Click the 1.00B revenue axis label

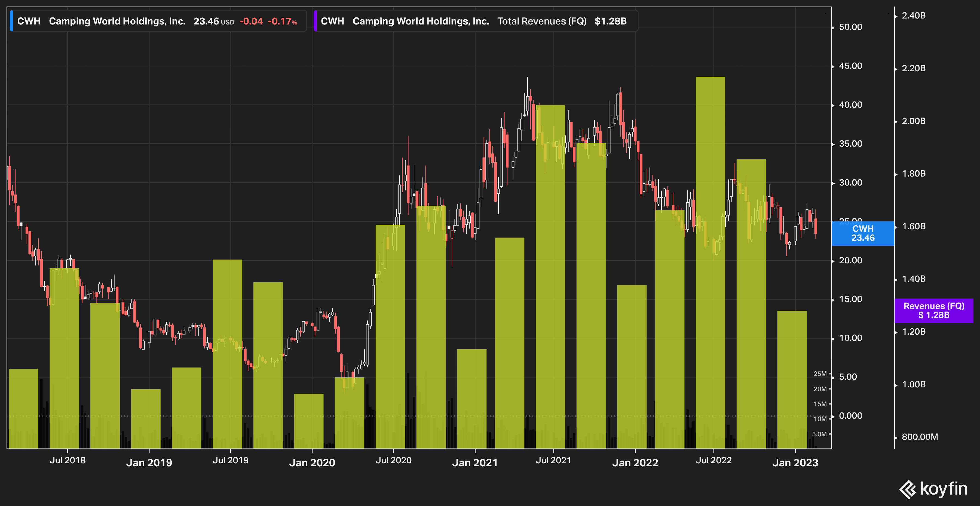914,384
